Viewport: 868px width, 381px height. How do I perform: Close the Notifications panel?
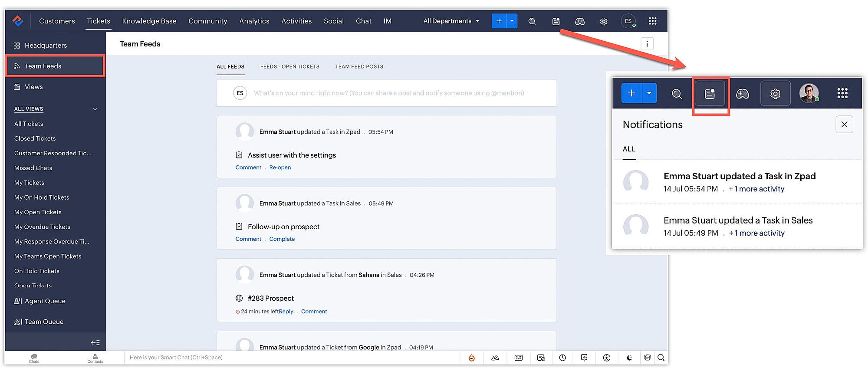[844, 125]
